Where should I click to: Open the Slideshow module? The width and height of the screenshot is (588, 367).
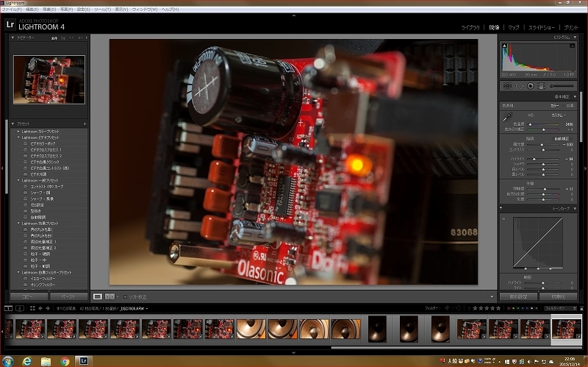pyautogui.click(x=541, y=27)
